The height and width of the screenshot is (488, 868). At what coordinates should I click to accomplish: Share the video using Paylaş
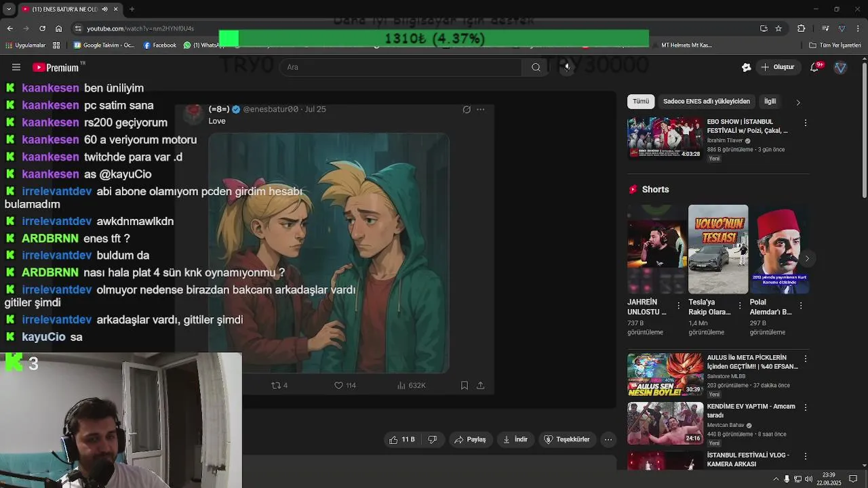470,439
